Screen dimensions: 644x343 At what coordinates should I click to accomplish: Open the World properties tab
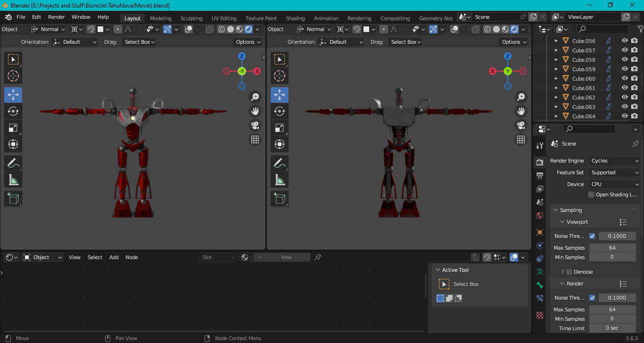tap(540, 215)
